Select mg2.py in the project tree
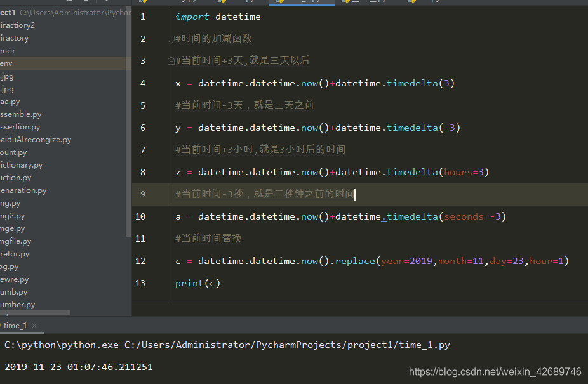 pyautogui.click(x=12, y=216)
